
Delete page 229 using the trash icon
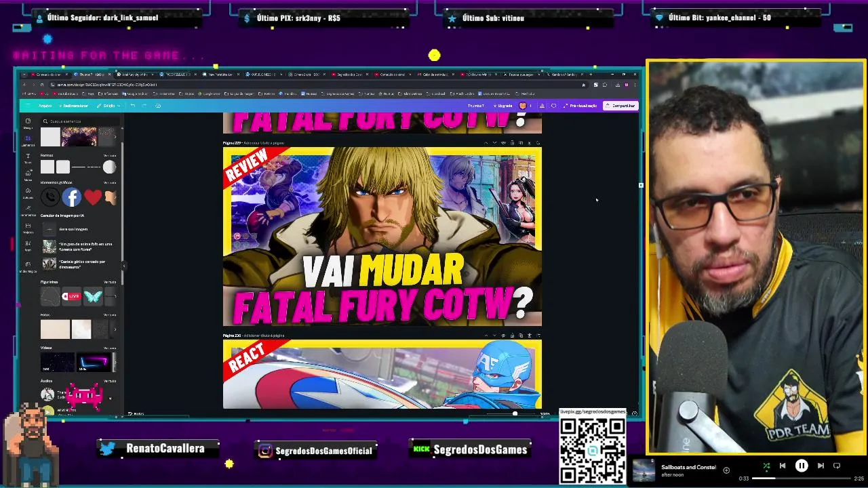point(530,142)
